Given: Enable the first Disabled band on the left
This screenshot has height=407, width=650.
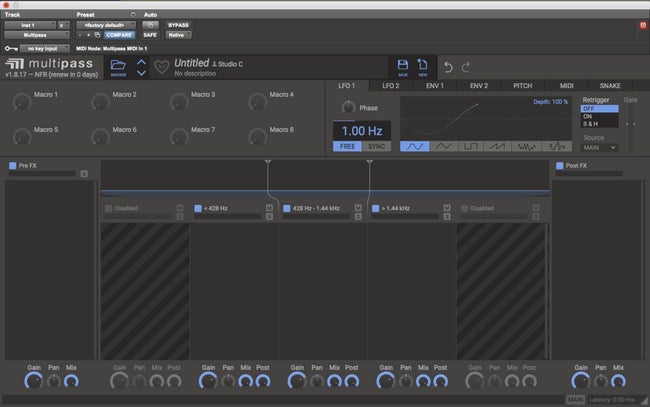Looking at the screenshot, I should [x=109, y=208].
